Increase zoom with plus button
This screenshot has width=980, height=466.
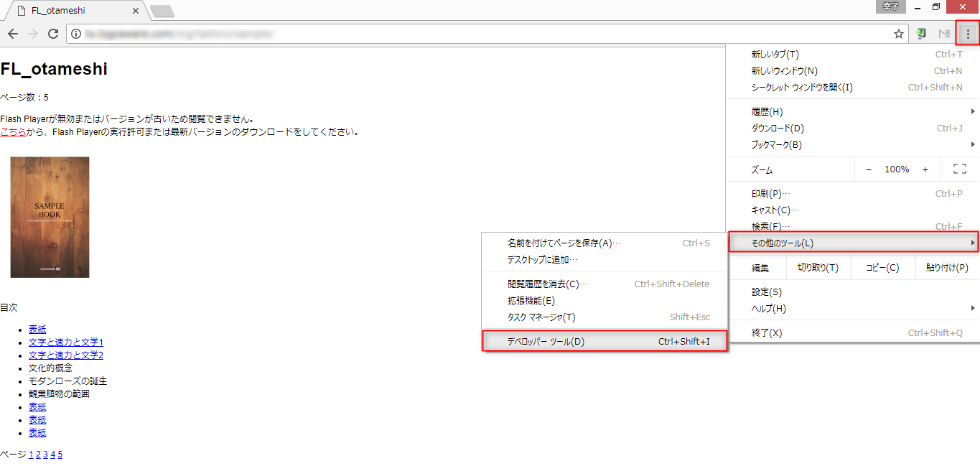925,169
